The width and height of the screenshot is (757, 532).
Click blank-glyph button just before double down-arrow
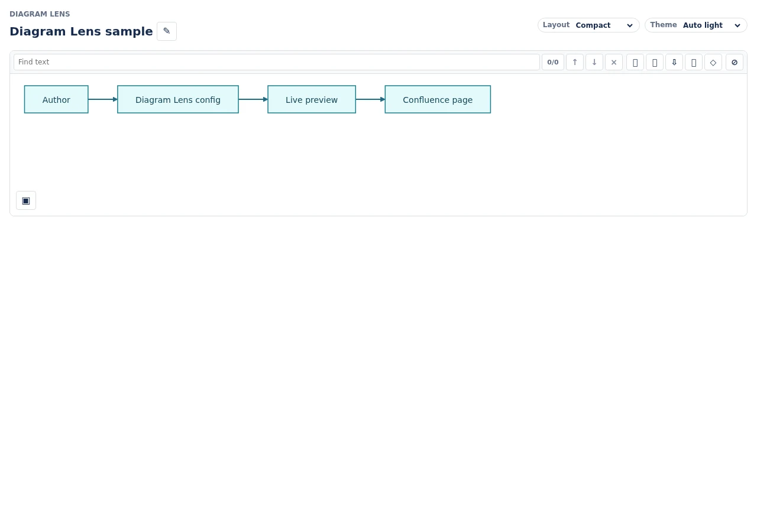[655, 62]
